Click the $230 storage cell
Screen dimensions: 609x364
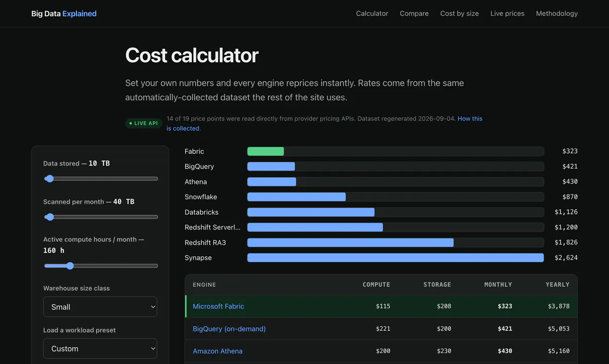pos(444,351)
